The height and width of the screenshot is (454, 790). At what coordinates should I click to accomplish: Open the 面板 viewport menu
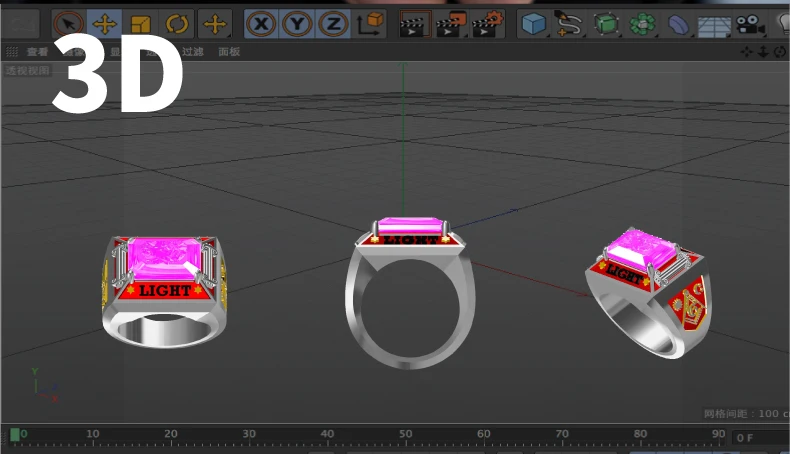coord(229,52)
